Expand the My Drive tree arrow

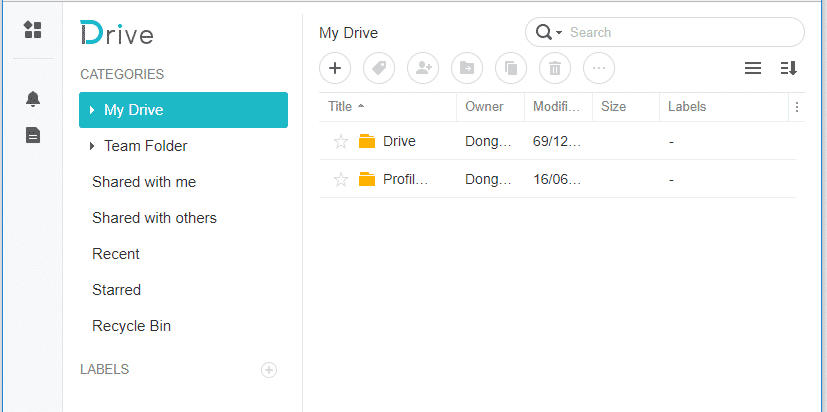pos(92,110)
